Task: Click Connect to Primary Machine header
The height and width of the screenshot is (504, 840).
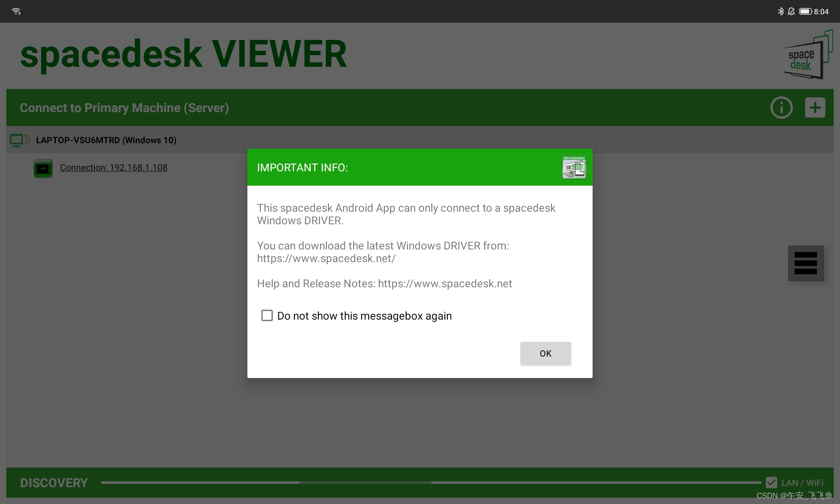Action: pos(124,108)
